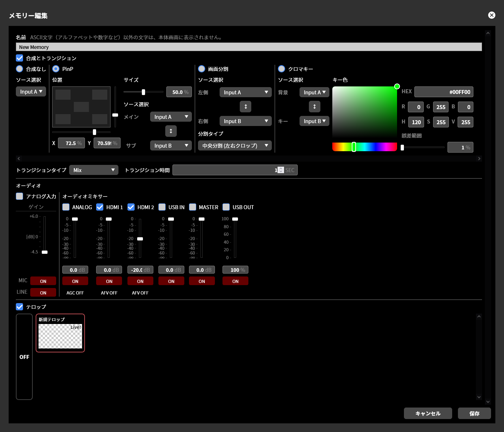
Task: Enable the analog input checkbox
Action: tap(19, 196)
